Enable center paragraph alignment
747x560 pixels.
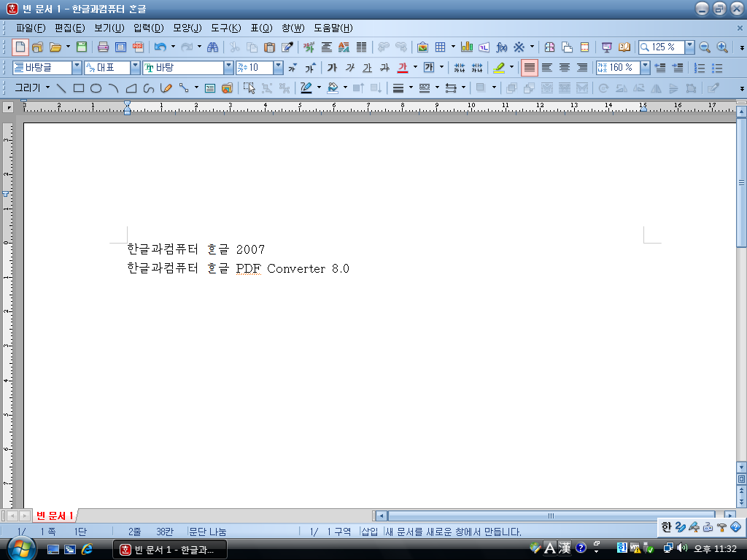(565, 68)
